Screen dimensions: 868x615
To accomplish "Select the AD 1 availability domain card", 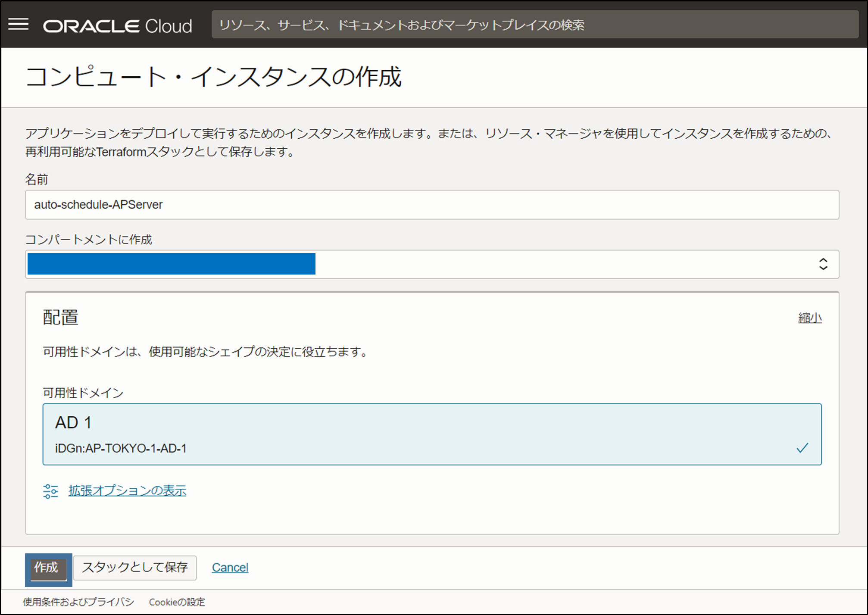I will [431, 434].
